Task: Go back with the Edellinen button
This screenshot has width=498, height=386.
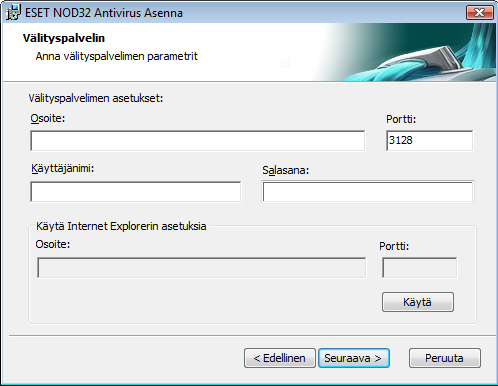Action: click(280, 358)
